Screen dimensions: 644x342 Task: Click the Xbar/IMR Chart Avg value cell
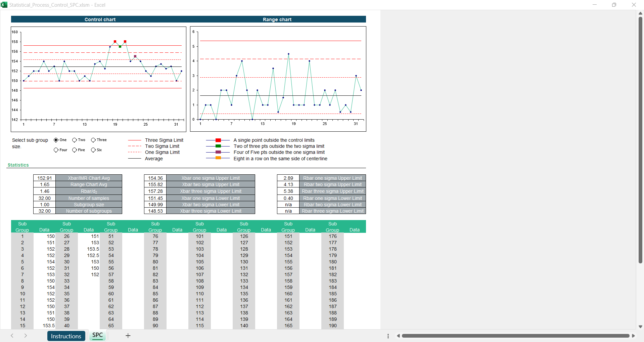coord(44,178)
